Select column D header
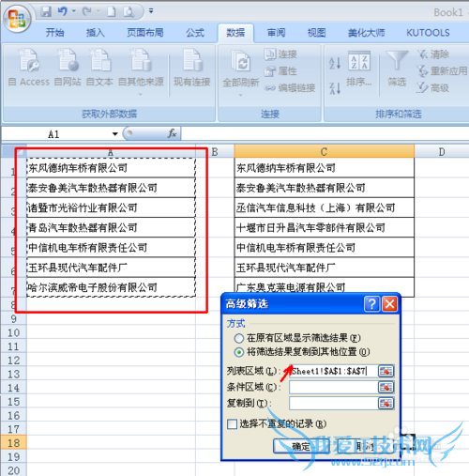Viewport: 469px width, 476px height. point(442,151)
